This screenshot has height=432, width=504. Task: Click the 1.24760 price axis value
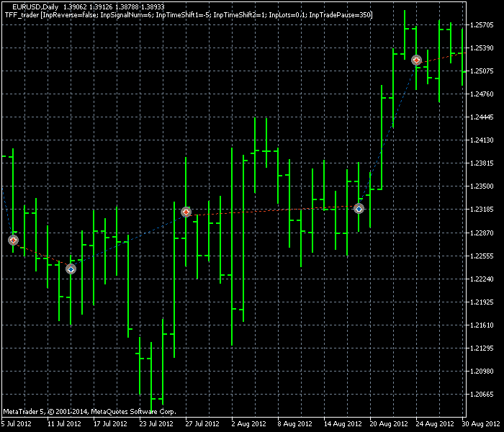(x=482, y=94)
